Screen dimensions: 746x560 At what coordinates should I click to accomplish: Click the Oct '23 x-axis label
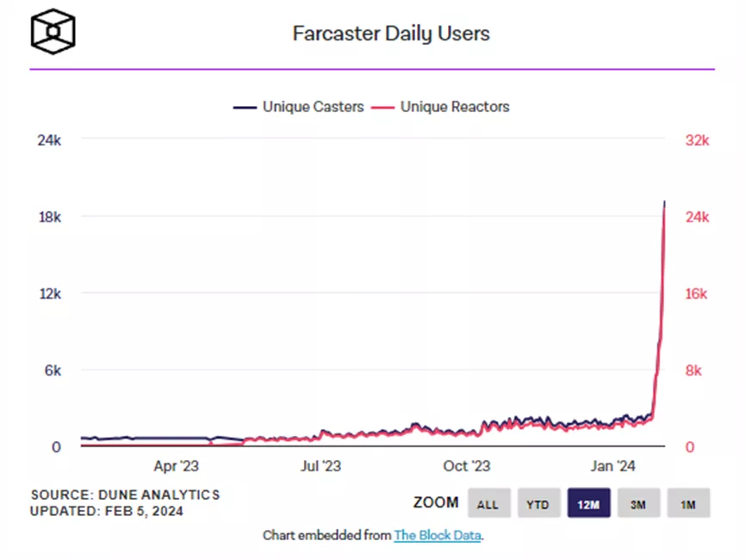tap(467, 466)
